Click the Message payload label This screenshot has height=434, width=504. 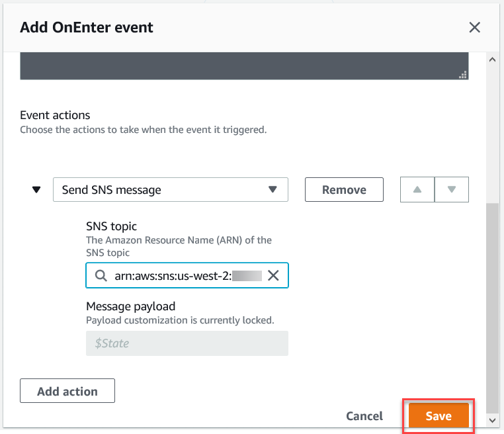tap(130, 307)
